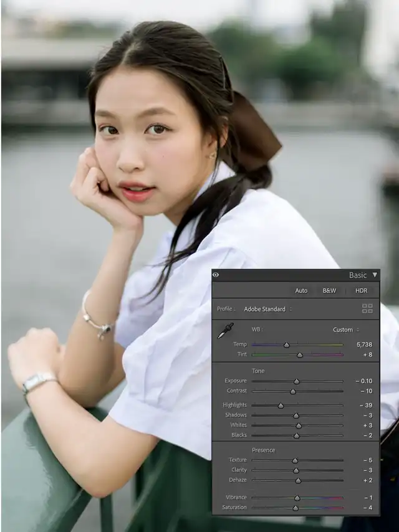Collapse the Basic panel with the triangle
Screen dimensions: 399x532
(x=375, y=275)
